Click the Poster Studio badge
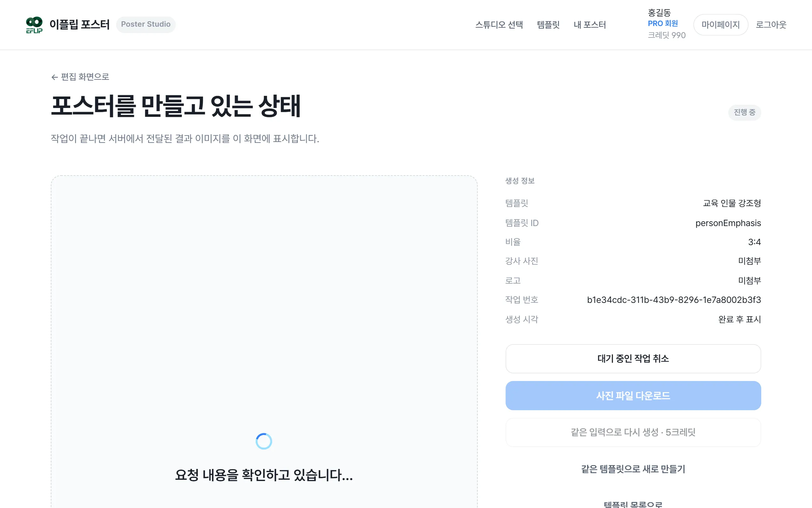812x508 pixels. pos(146,24)
